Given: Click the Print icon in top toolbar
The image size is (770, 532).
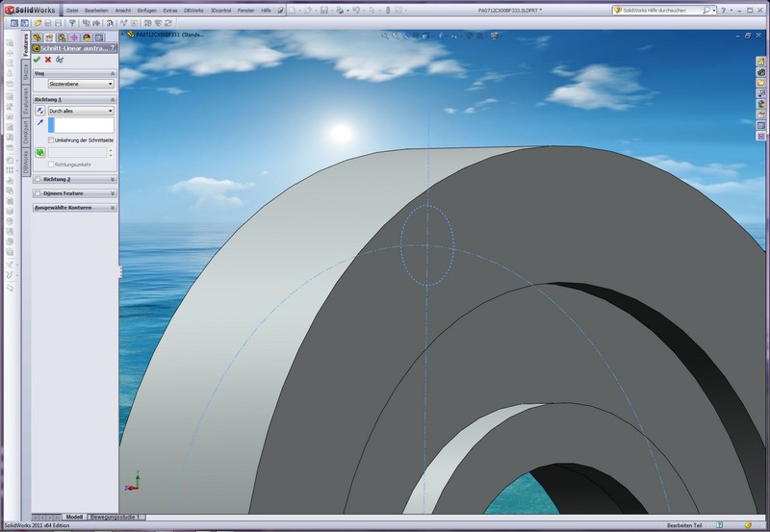Looking at the screenshot, I should point(340,10).
